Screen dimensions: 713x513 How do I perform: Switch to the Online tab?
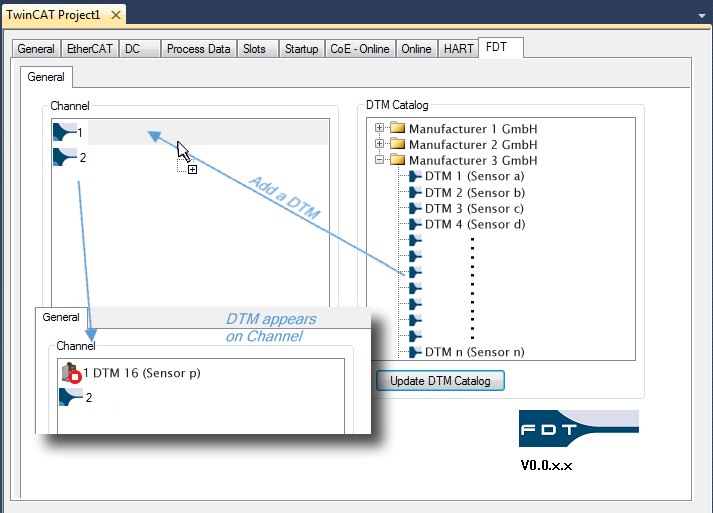(416, 49)
